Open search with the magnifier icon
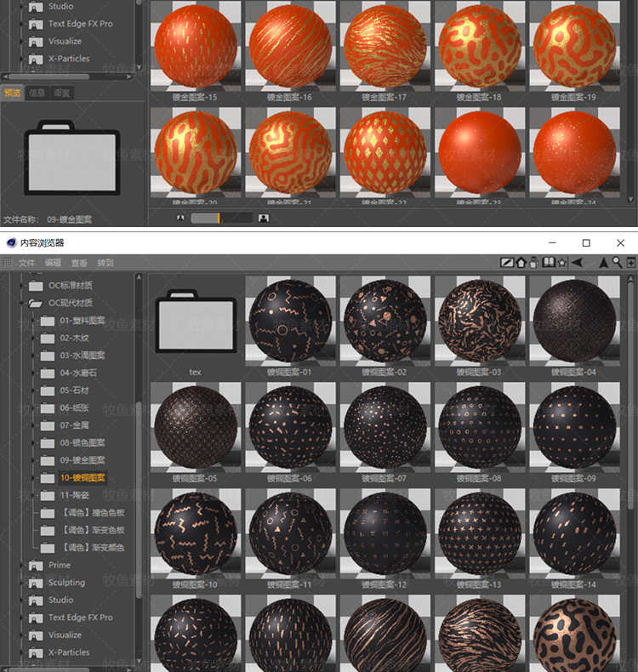This screenshot has width=638, height=672. pos(617,262)
